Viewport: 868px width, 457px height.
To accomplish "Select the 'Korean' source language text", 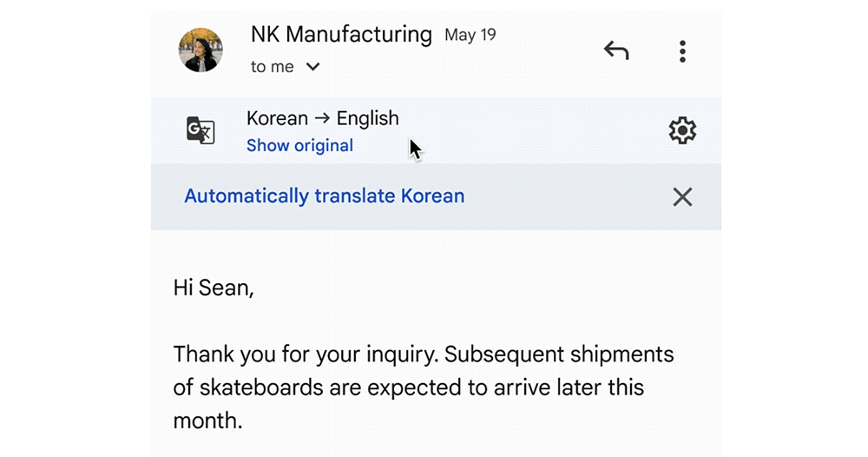I will 277,118.
